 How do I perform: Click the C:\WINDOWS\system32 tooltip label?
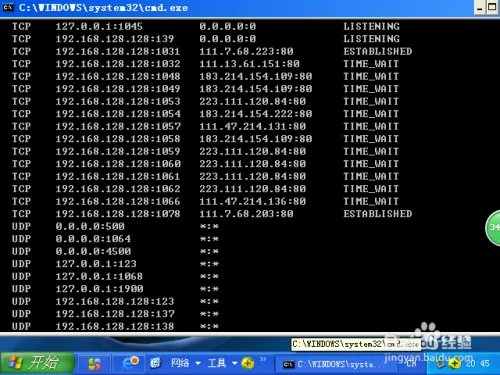356,344
